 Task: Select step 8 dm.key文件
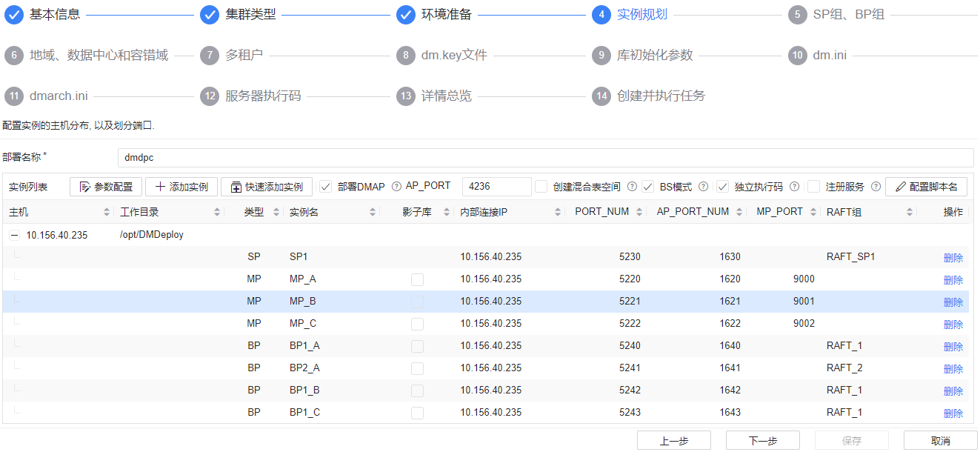coord(441,55)
